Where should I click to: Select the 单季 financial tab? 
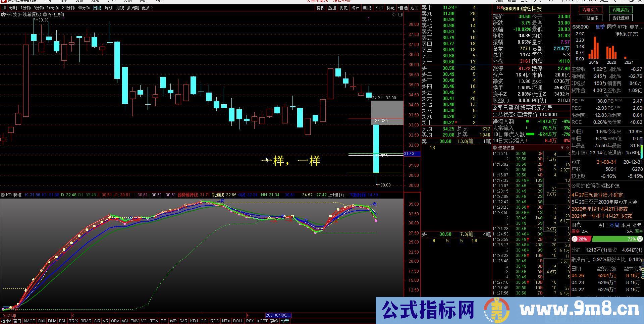600,27
